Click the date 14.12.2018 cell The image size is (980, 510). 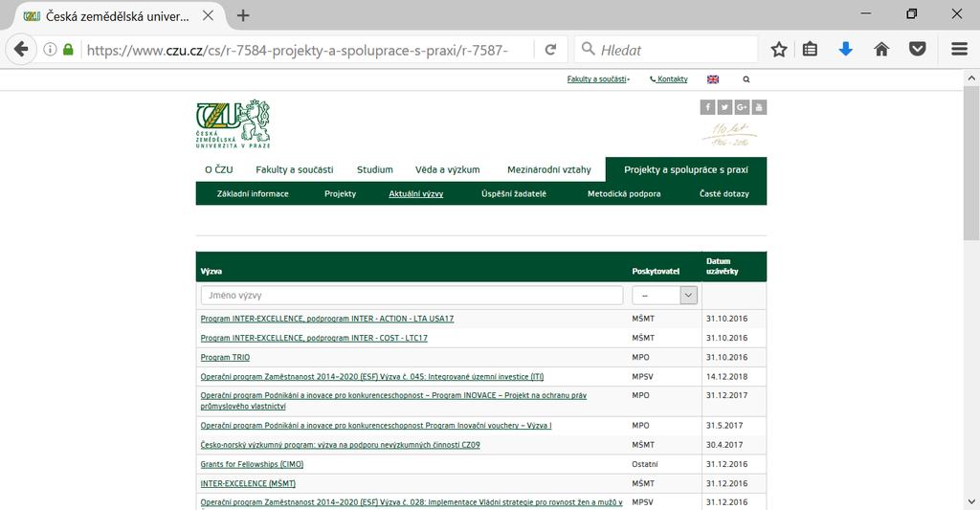[727, 377]
